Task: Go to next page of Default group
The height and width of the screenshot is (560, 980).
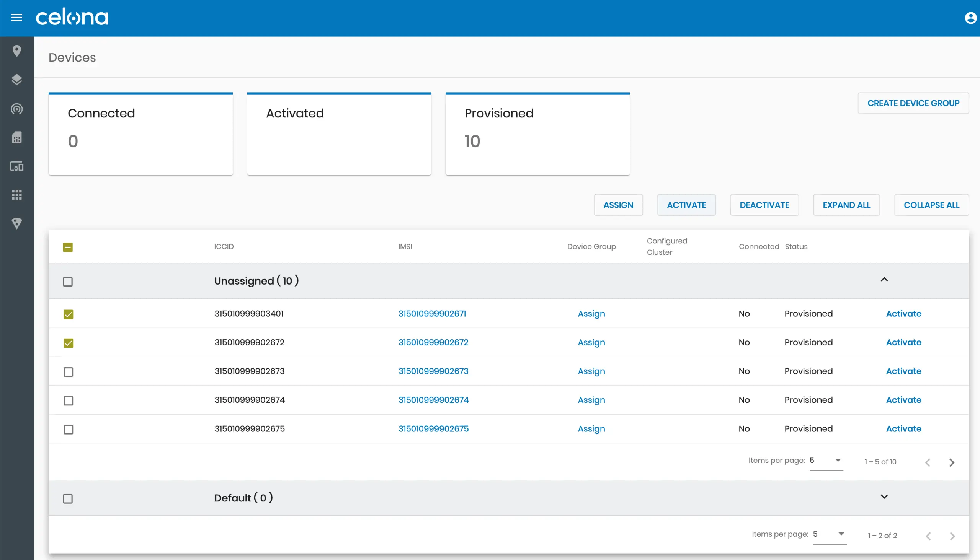Action: coord(952,536)
